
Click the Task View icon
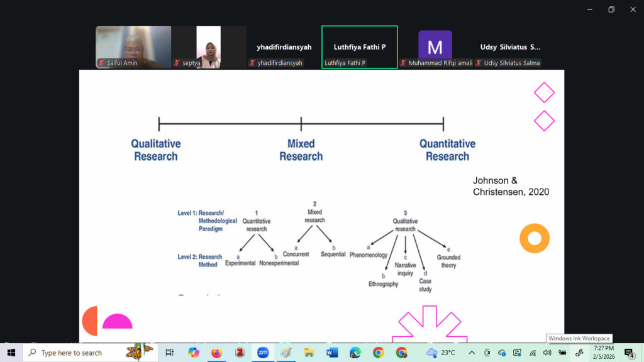[x=169, y=353]
